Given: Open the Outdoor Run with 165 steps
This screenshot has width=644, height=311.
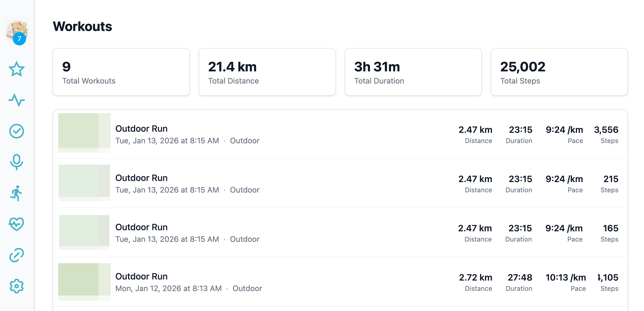Looking at the screenshot, I should click(141, 227).
